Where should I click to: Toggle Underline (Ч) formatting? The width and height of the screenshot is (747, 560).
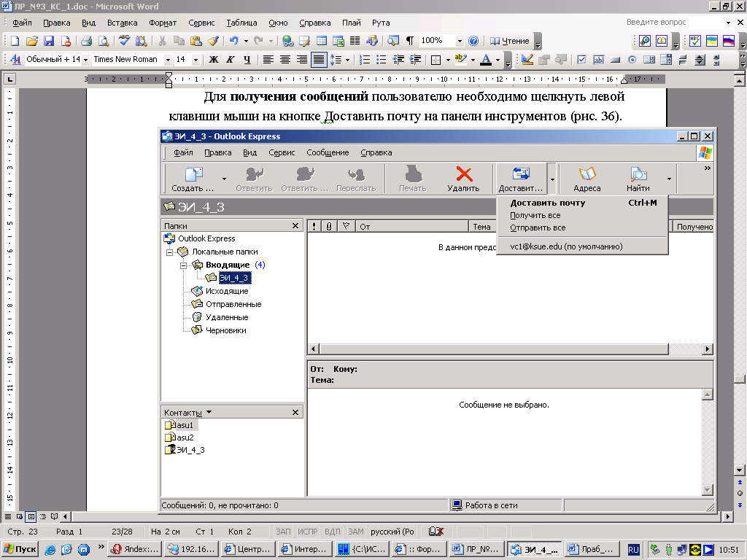[247, 60]
